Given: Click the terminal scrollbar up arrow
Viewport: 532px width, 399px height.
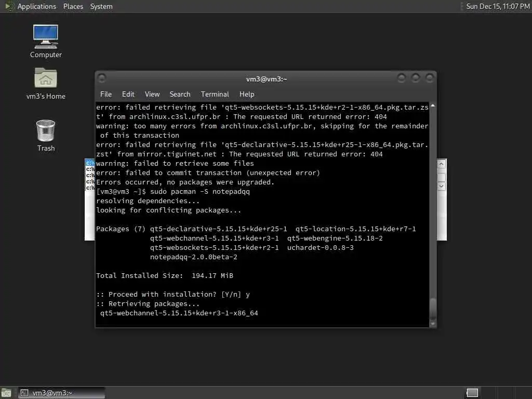Looking at the screenshot, I should [x=433, y=106].
